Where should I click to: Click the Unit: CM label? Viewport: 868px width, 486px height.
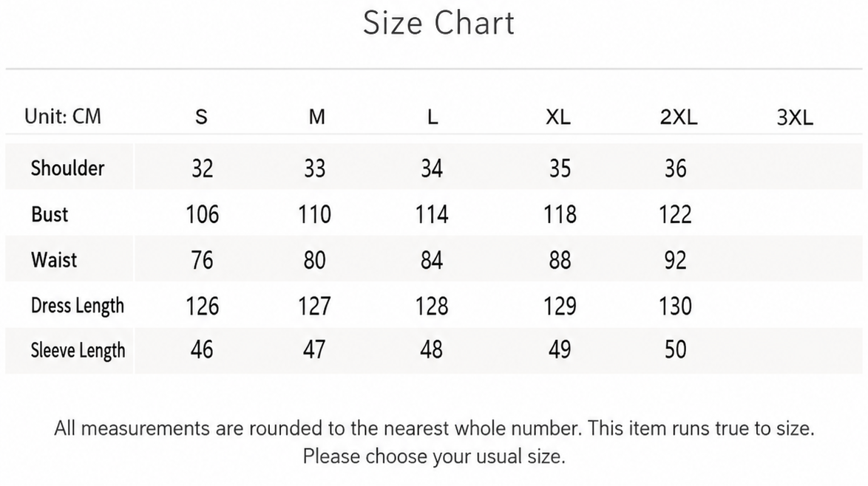point(63,117)
